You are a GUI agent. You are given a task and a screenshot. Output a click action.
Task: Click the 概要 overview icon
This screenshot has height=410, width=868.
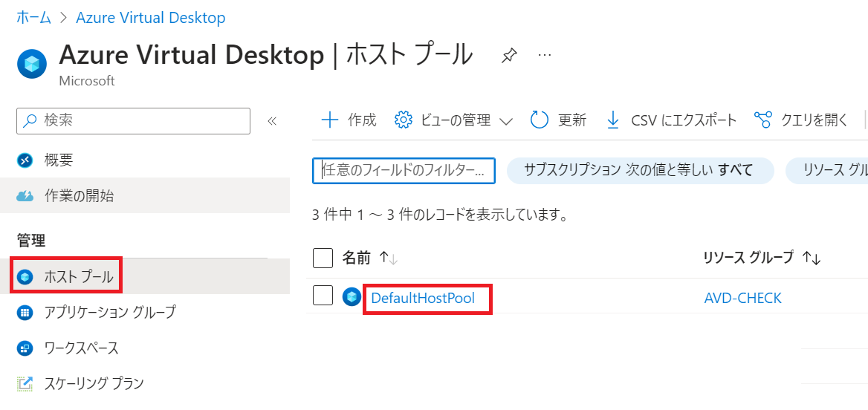click(25, 160)
